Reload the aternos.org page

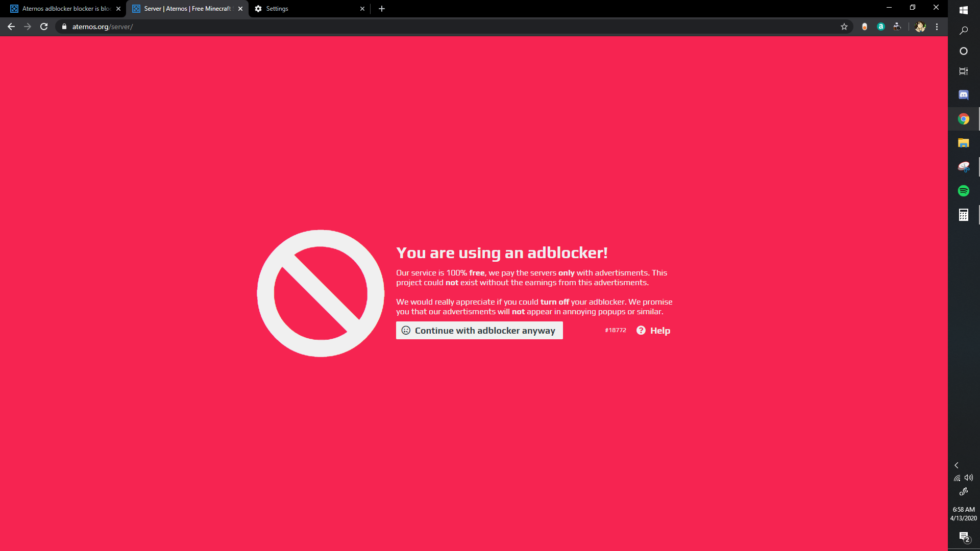click(44, 27)
